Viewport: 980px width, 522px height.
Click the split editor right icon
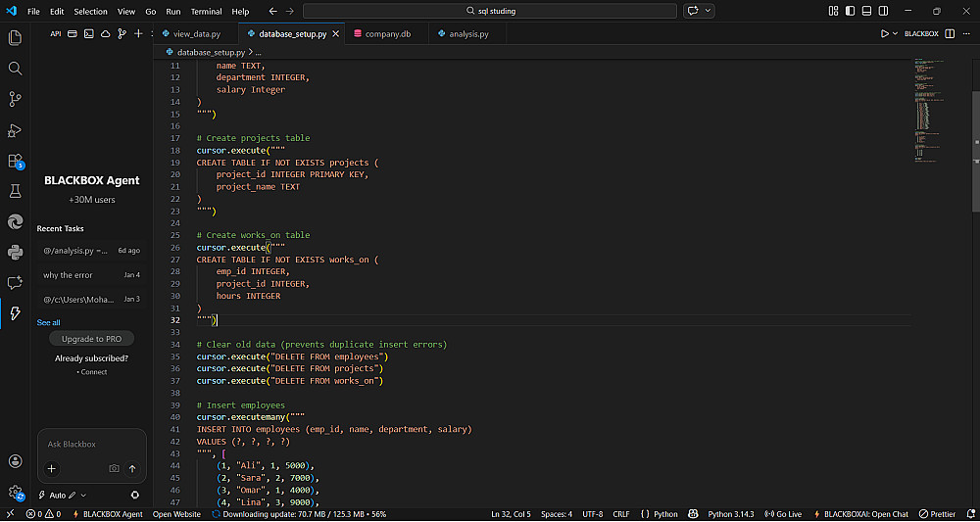[x=950, y=33]
